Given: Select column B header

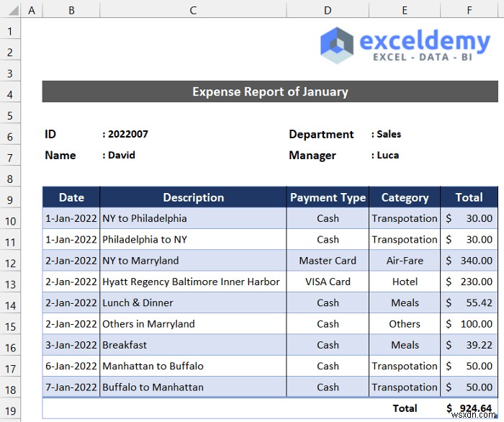Looking at the screenshot, I should pos(71,10).
